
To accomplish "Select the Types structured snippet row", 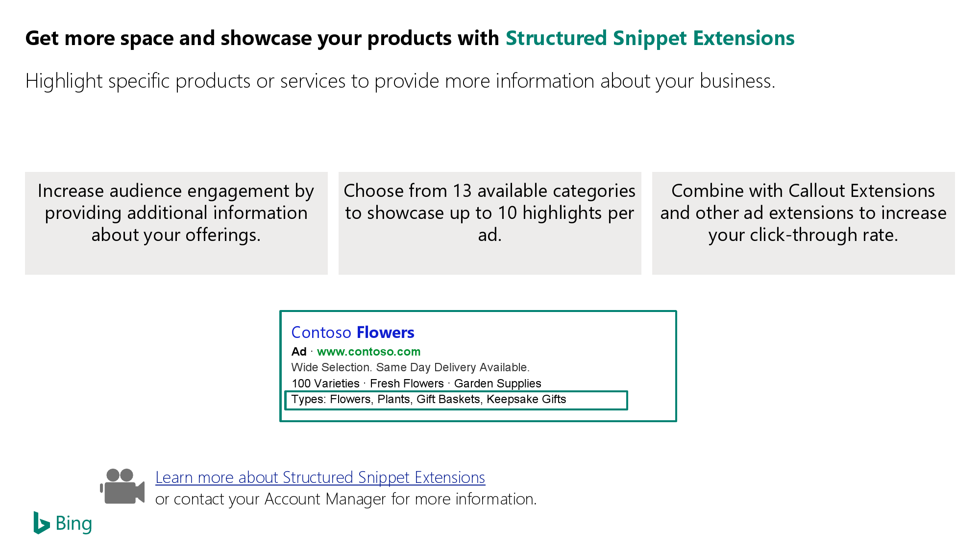I will (x=456, y=400).
